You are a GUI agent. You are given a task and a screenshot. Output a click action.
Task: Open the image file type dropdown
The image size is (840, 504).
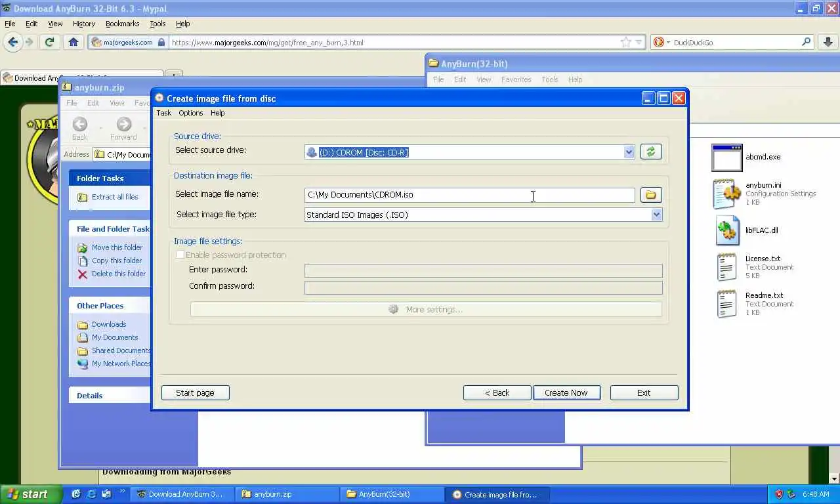656,215
